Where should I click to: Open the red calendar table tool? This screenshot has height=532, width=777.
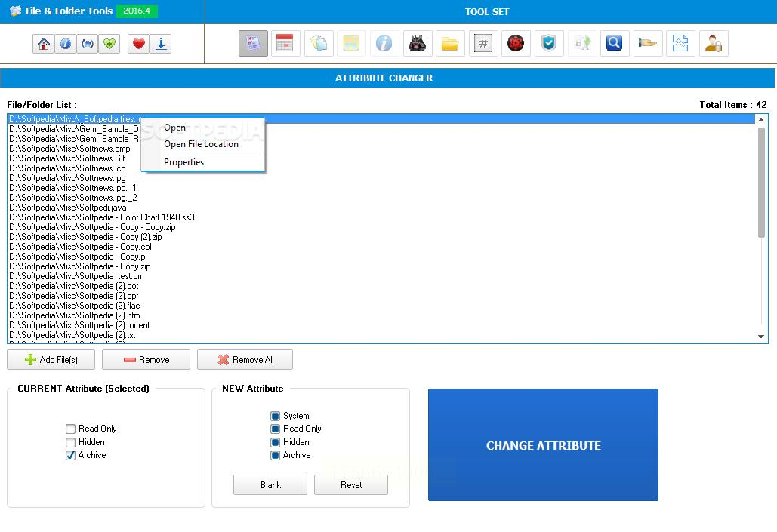[285, 43]
